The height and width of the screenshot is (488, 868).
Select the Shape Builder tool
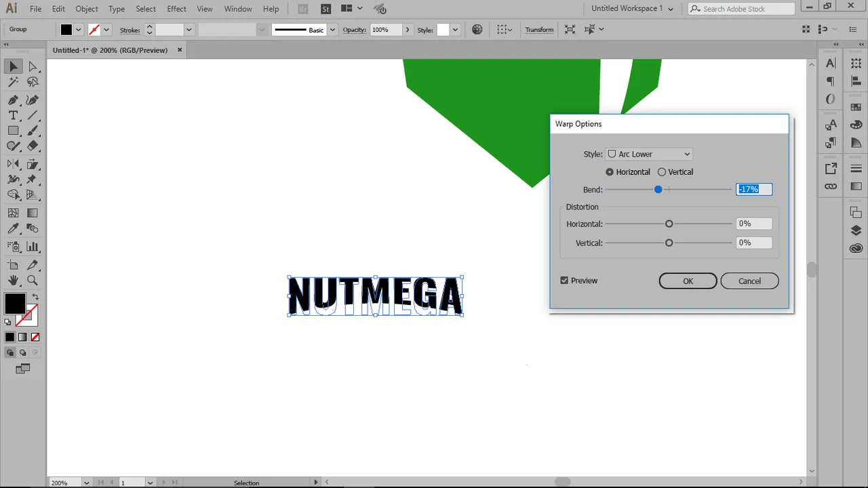click(14, 195)
